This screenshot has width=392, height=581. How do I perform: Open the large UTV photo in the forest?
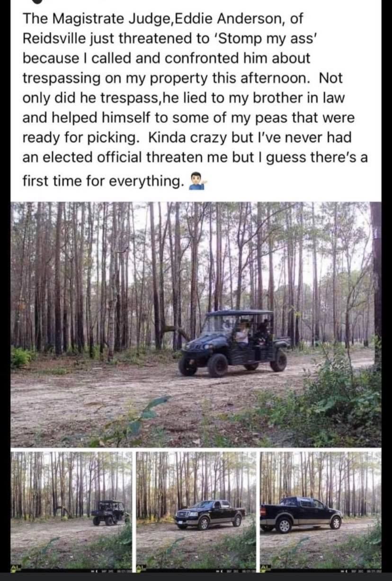(x=196, y=324)
